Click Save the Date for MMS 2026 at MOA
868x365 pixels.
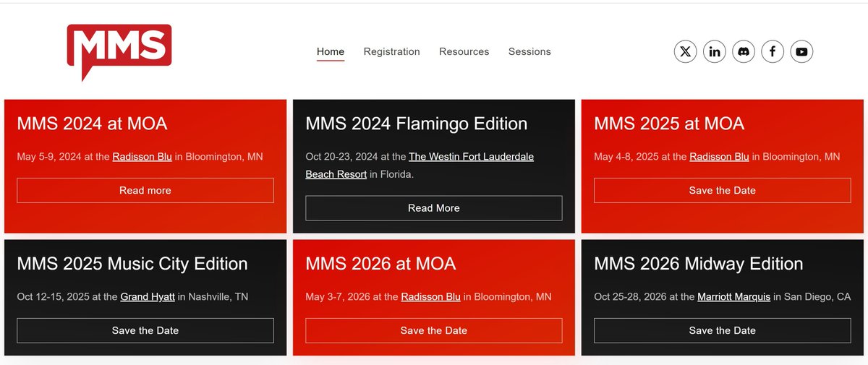(x=434, y=330)
